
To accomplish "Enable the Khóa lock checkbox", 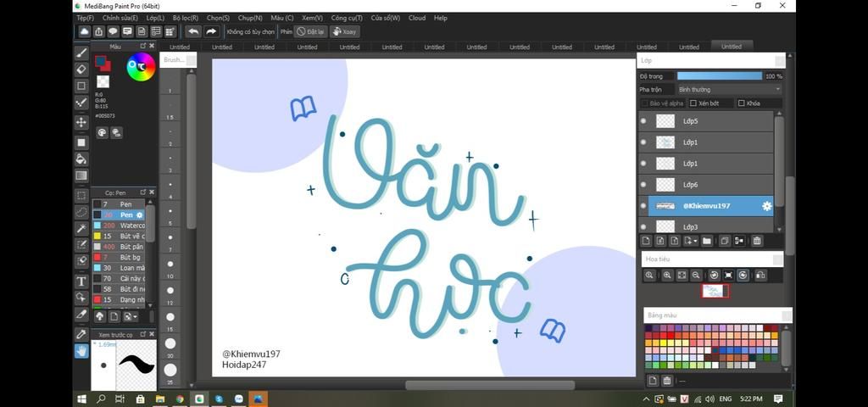I will [x=741, y=103].
